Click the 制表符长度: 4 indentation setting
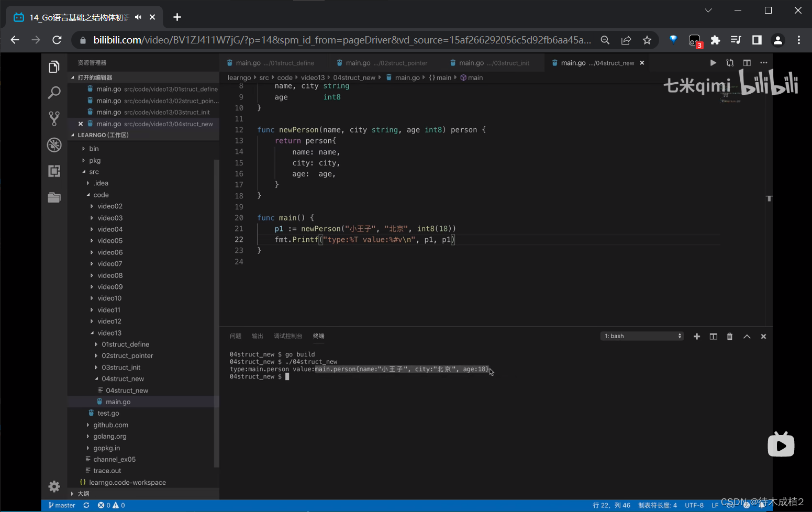812x512 pixels. click(x=658, y=505)
